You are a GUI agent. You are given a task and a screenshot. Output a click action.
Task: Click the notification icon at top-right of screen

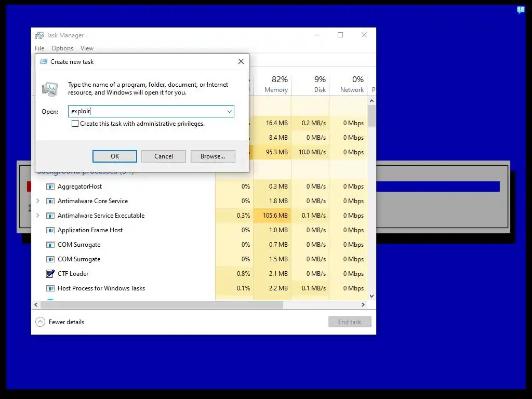click(x=521, y=10)
